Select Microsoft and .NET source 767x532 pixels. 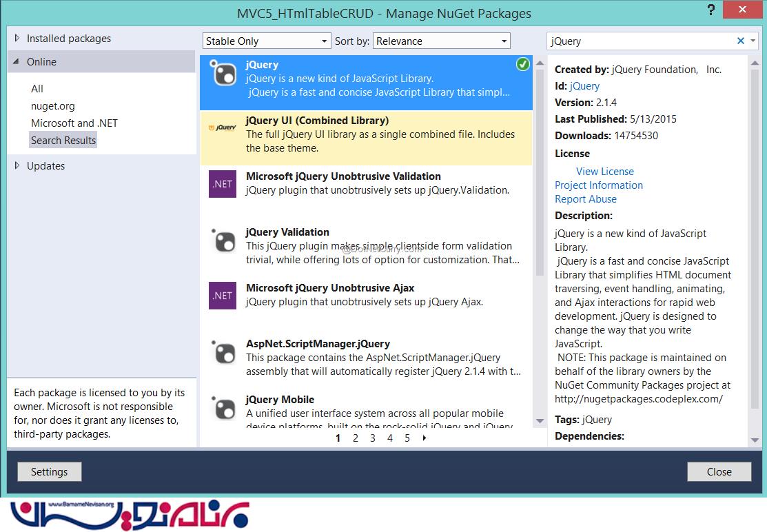[74, 123]
